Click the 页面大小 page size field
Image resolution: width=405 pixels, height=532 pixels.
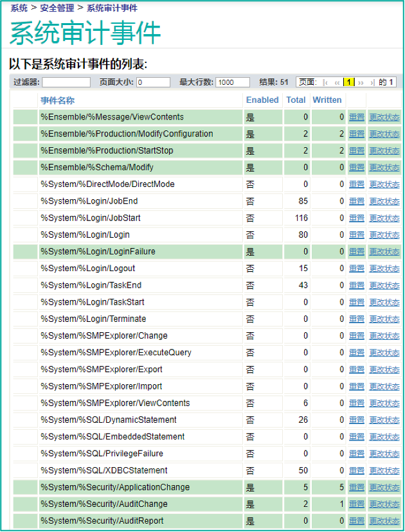point(153,82)
